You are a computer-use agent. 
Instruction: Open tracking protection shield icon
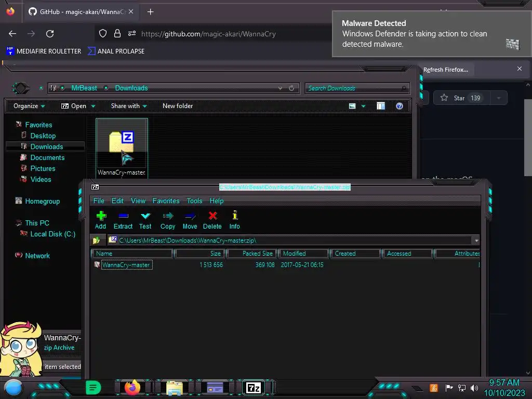(x=103, y=33)
